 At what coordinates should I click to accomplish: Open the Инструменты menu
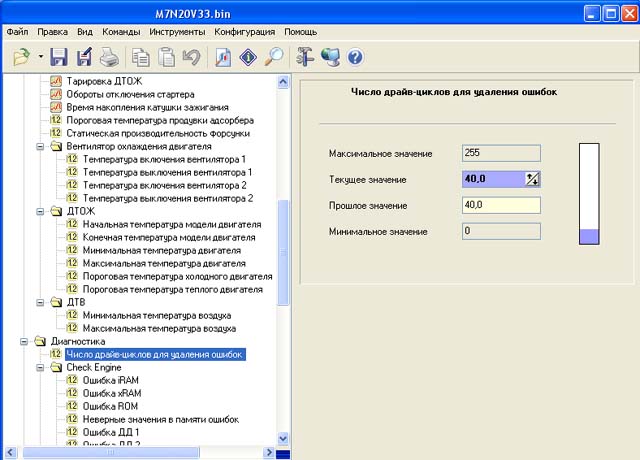tap(177, 32)
